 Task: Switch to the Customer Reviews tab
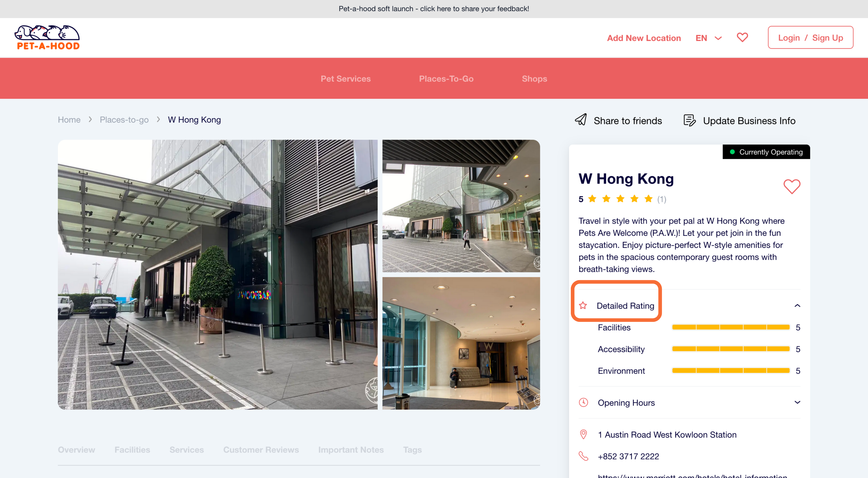261,450
